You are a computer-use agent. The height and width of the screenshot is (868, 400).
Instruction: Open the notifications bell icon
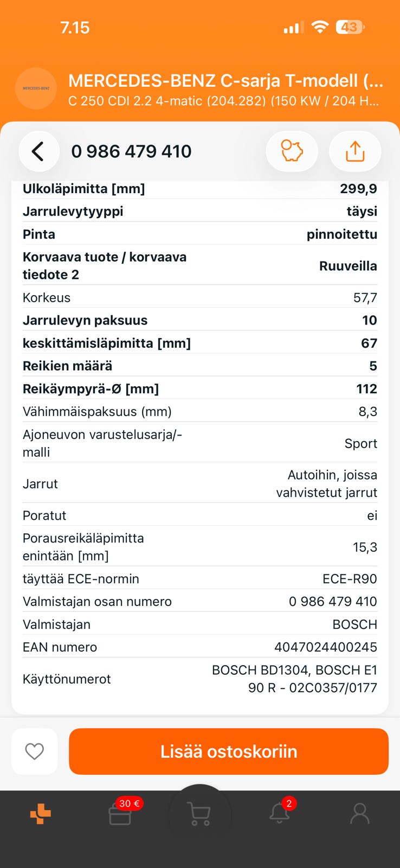coord(280,814)
